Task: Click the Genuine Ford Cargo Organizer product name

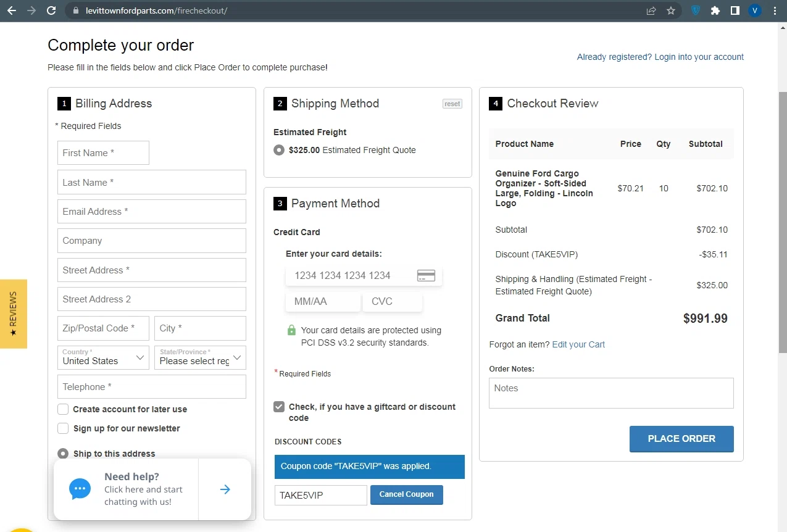Action: click(x=544, y=188)
